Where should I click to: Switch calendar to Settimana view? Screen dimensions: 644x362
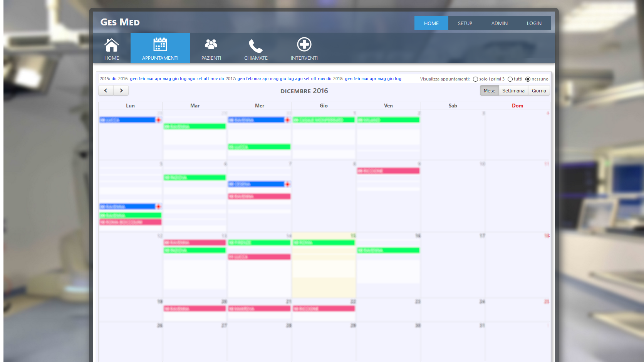[513, 91]
